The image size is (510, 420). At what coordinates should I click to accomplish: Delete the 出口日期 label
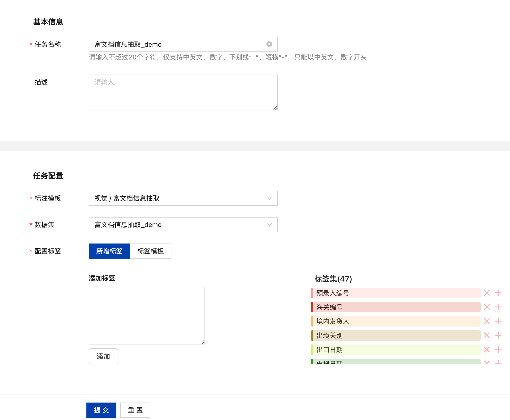coord(487,350)
